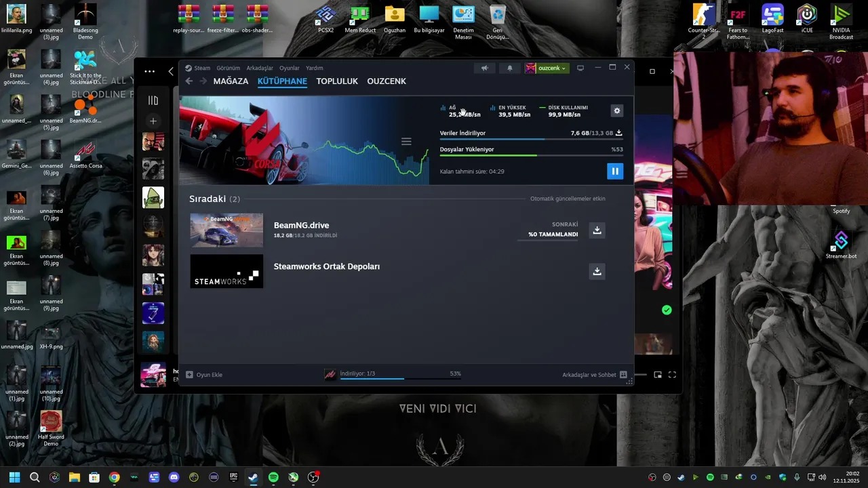Viewport: 868px width, 488px height.
Task: Click the Veriler İndiriliyor progress bar
Action: (531, 139)
